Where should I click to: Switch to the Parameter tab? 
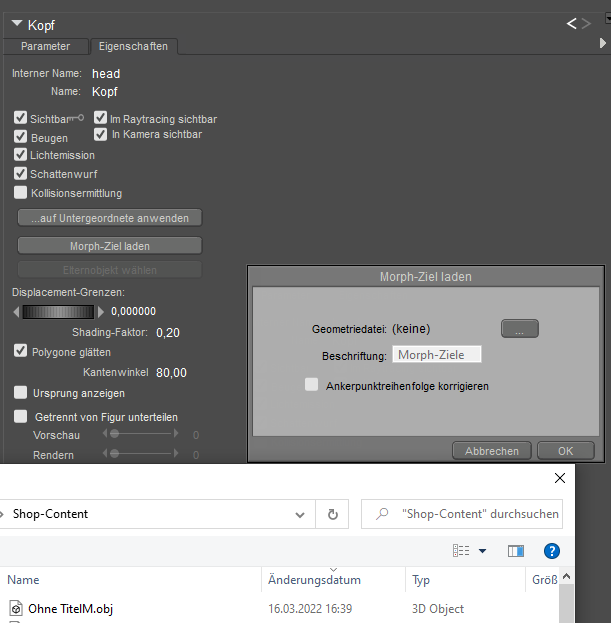click(45, 46)
